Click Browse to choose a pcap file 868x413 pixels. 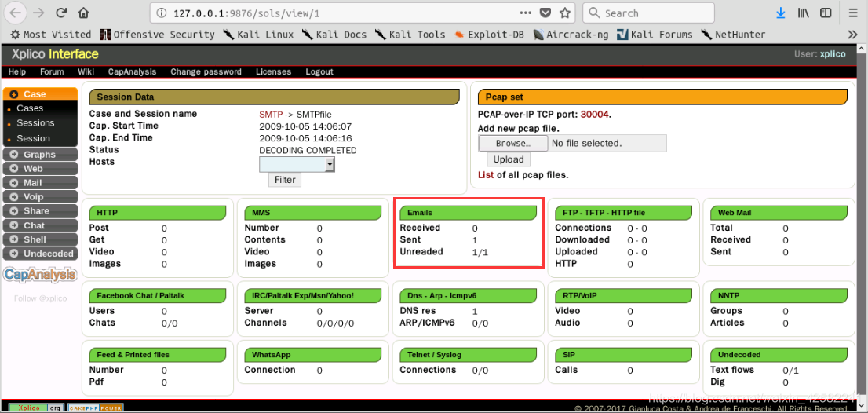click(513, 144)
